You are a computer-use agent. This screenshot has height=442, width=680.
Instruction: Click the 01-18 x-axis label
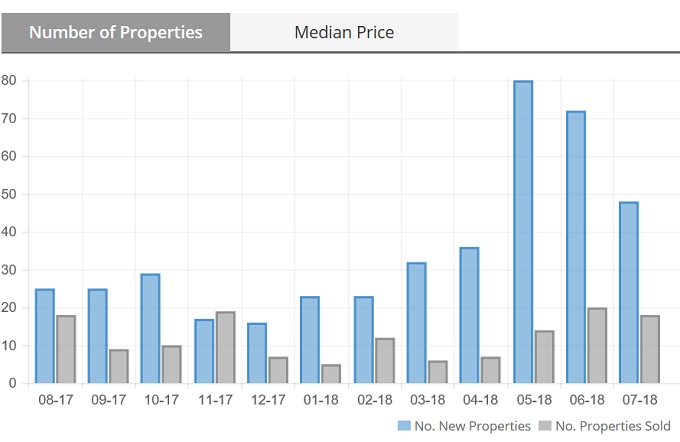click(x=321, y=400)
